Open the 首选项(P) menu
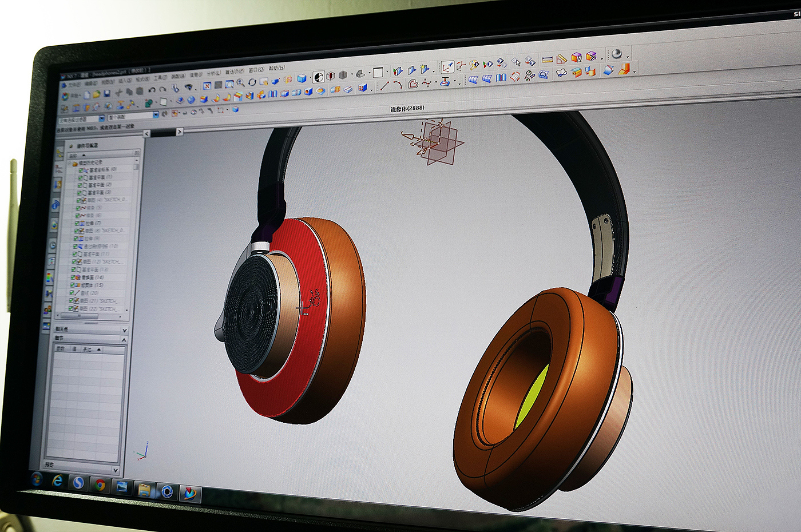Image resolution: width=801 pixels, height=532 pixels. coord(235,72)
